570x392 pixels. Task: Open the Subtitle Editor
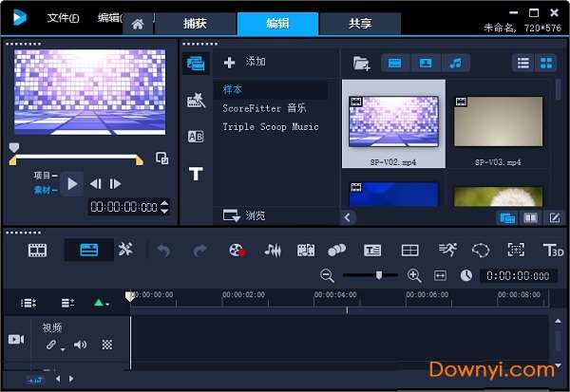click(372, 250)
